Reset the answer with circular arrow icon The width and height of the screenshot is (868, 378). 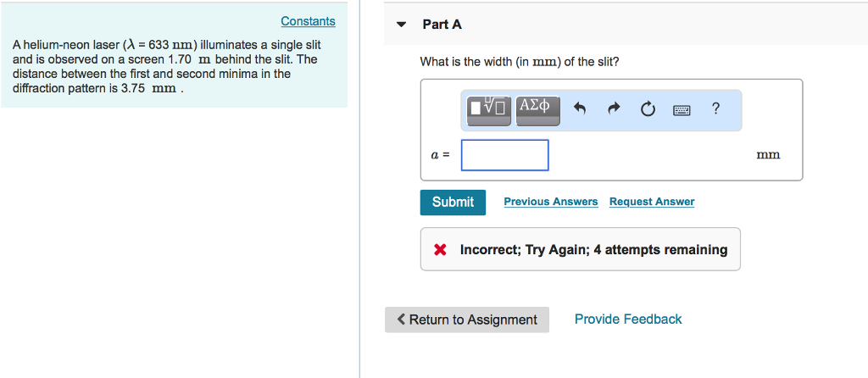tap(647, 109)
